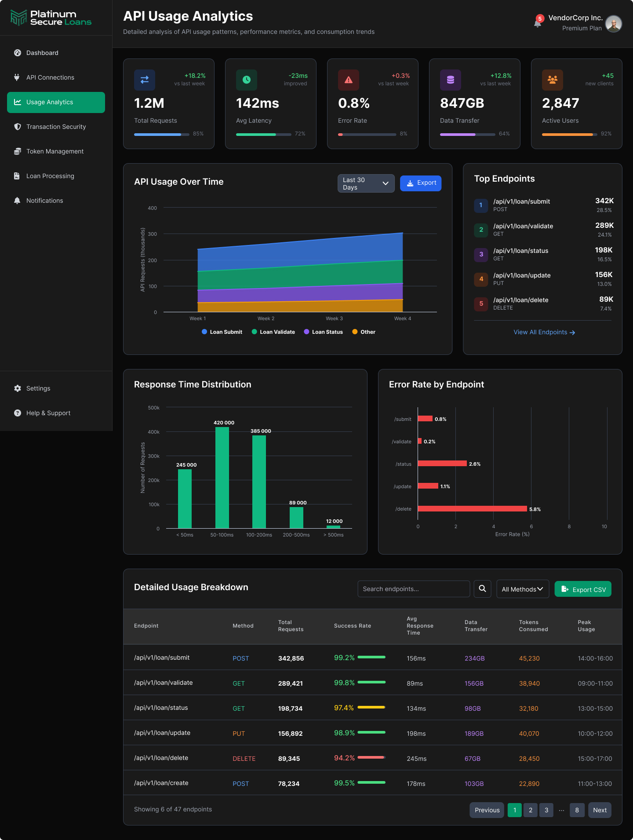The image size is (633, 840).
Task: Click the Previous pagination button
Action: pyautogui.click(x=487, y=810)
